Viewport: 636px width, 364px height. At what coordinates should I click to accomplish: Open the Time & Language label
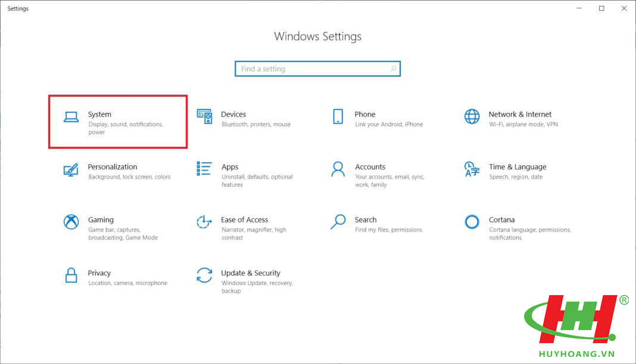[x=517, y=167]
